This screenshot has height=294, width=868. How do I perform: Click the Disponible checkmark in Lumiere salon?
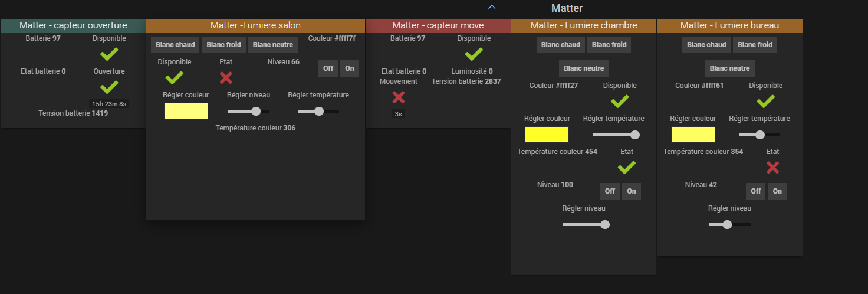click(x=175, y=77)
